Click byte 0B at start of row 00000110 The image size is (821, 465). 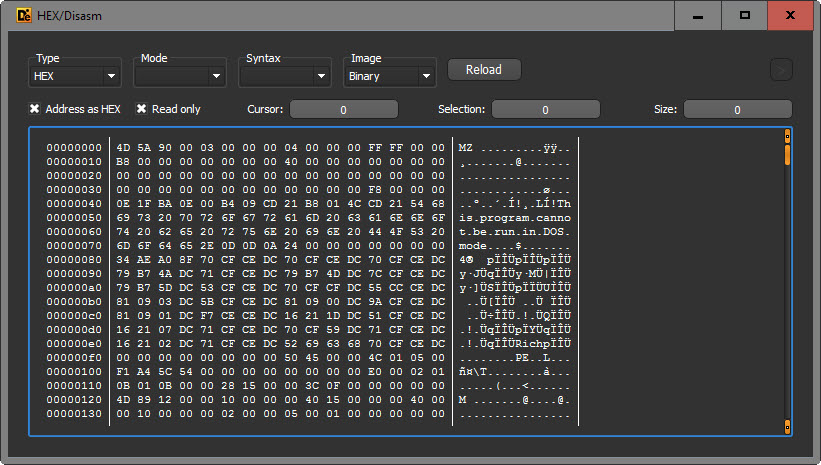coord(123,386)
